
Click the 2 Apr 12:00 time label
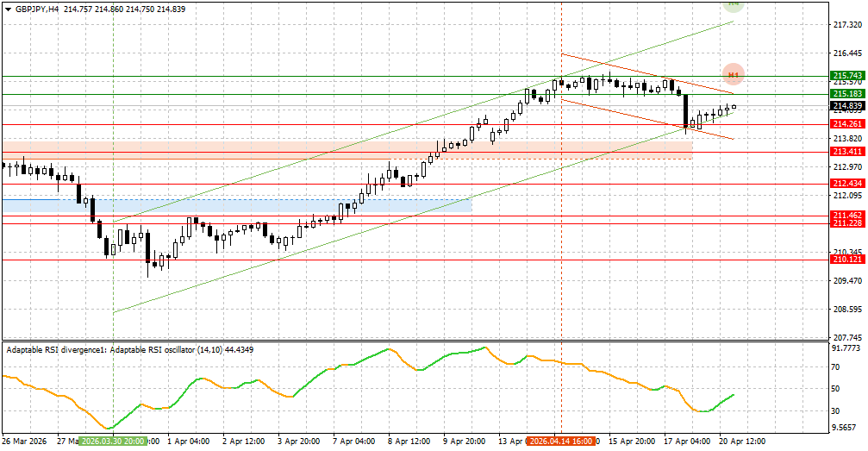coord(244,442)
